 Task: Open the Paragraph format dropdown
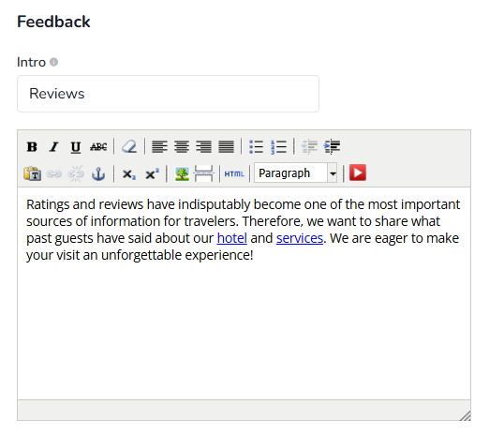click(295, 173)
